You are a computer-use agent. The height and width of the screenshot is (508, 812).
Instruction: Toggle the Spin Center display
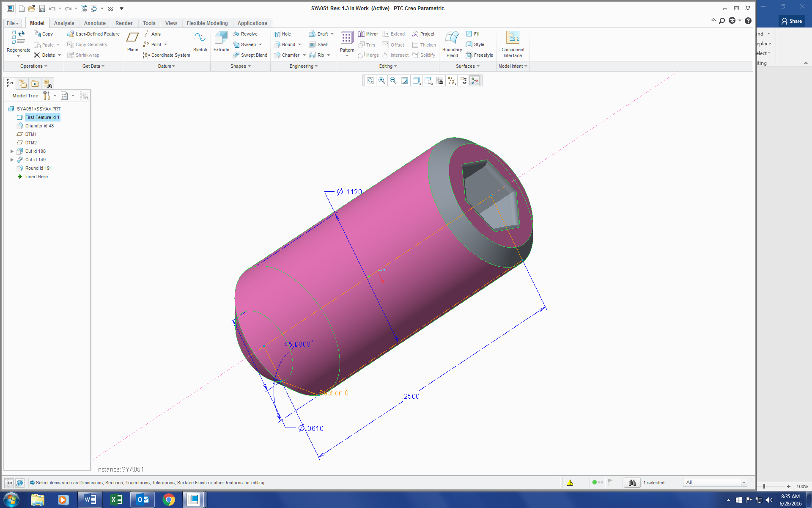[475, 80]
